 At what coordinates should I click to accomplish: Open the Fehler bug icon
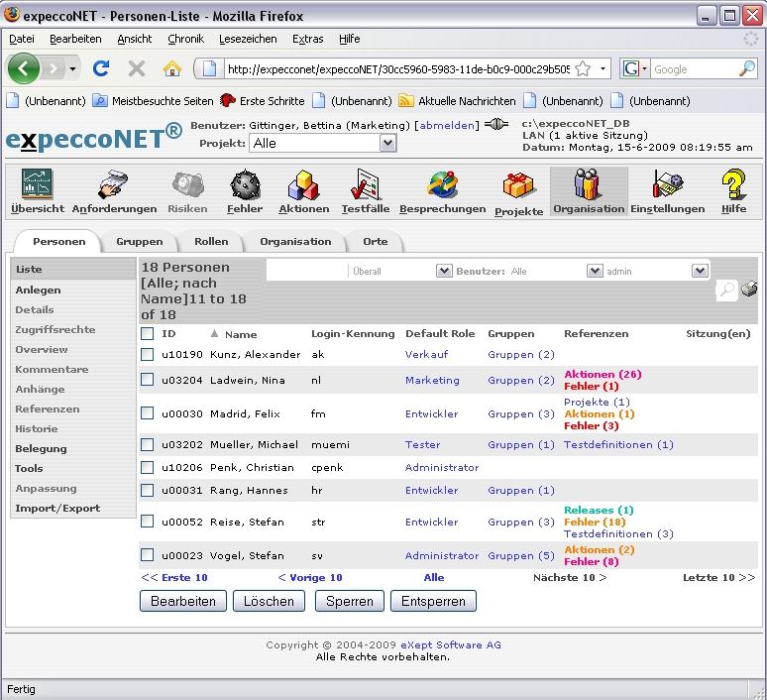245,185
